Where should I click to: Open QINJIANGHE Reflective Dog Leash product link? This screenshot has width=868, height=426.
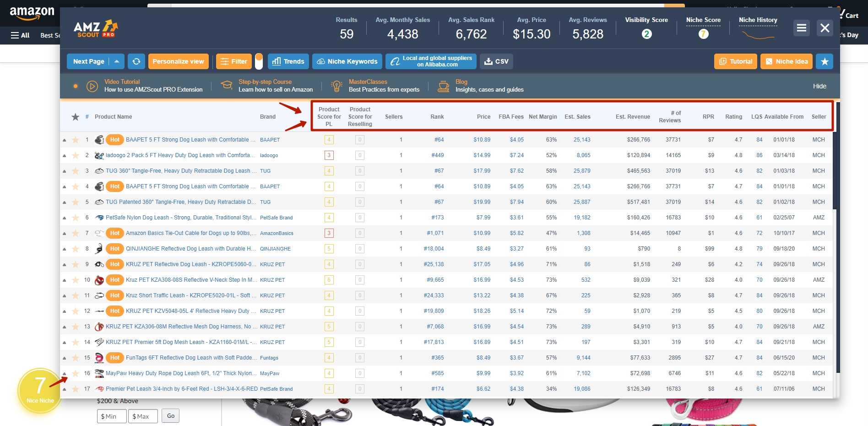(x=191, y=249)
